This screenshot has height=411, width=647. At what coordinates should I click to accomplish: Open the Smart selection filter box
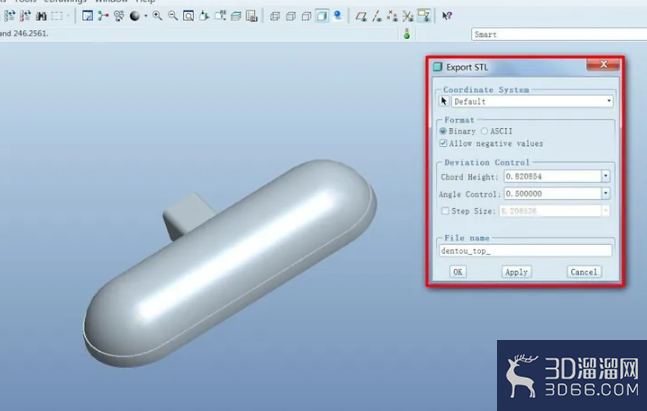click(x=559, y=34)
